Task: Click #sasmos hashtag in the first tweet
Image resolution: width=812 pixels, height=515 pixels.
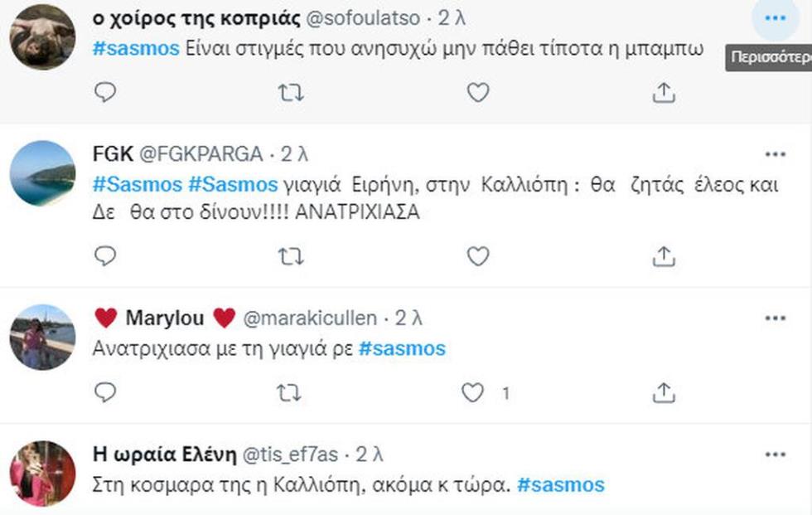Action: [136, 48]
